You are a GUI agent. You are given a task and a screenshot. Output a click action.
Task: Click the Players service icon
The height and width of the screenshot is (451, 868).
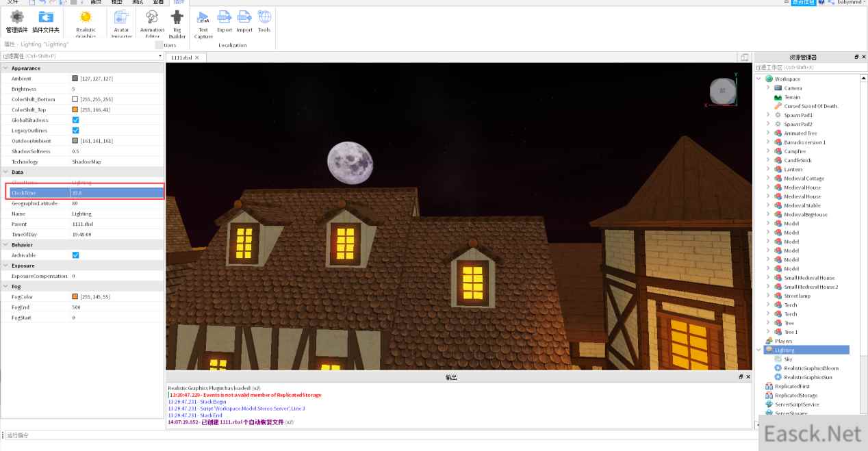pyautogui.click(x=769, y=341)
